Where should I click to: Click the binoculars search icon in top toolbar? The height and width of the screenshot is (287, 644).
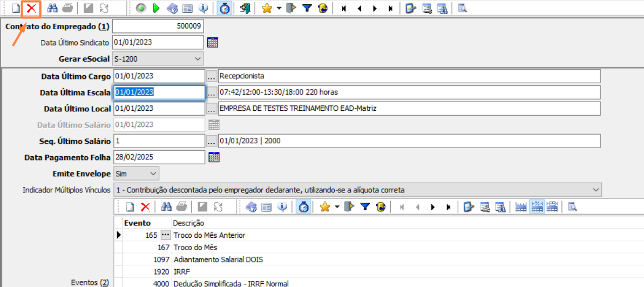point(52,8)
